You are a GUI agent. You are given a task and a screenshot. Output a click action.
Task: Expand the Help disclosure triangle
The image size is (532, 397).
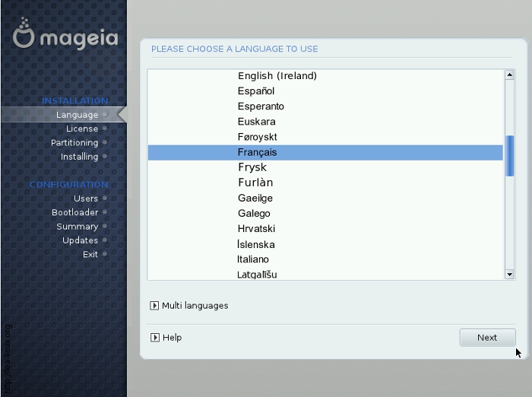coord(155,338)
